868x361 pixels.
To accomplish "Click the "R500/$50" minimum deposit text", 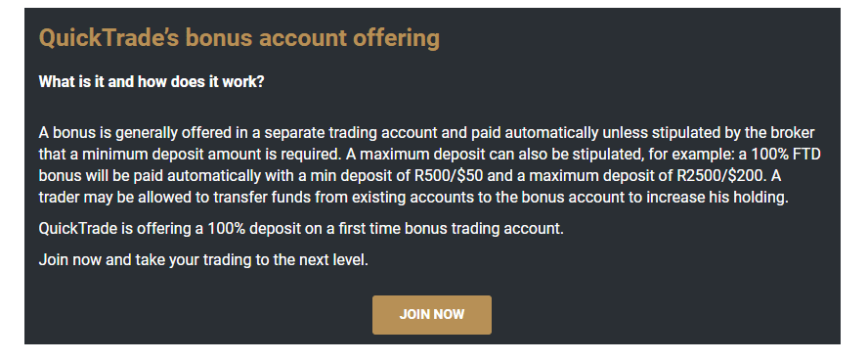I will coord(448,176).
